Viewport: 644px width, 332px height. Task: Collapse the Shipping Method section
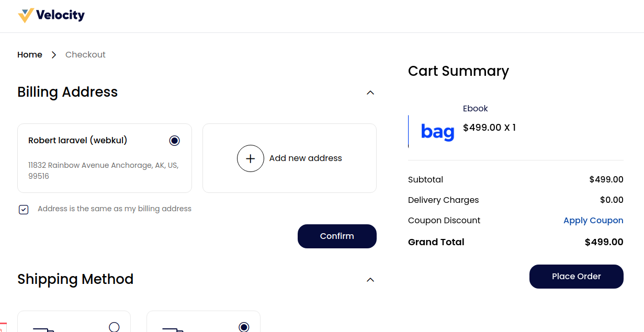pyautogui.click(x=370, y=280)
